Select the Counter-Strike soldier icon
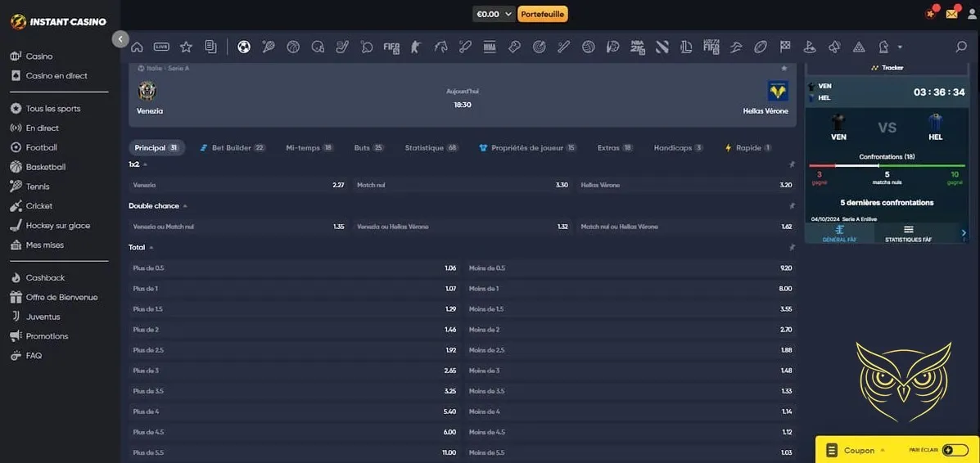The height and width of the screenshot is (463, 980). (416, 47)
